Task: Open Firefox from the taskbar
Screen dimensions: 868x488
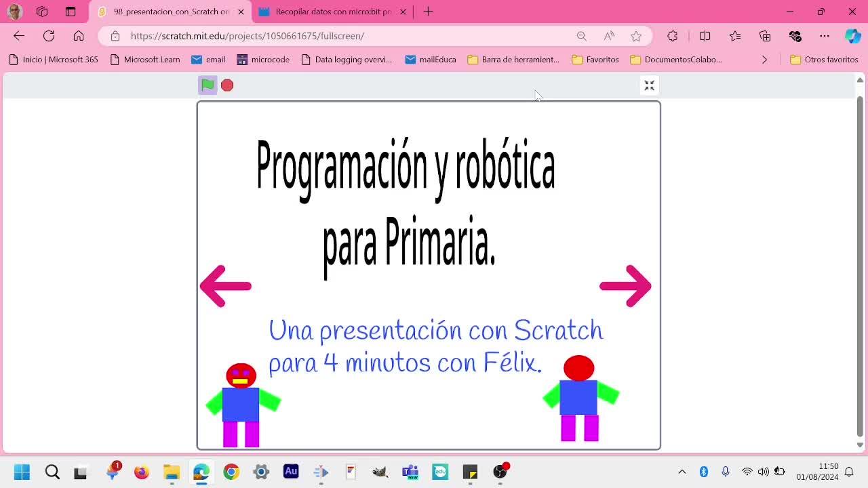Action: click(142, 472)
